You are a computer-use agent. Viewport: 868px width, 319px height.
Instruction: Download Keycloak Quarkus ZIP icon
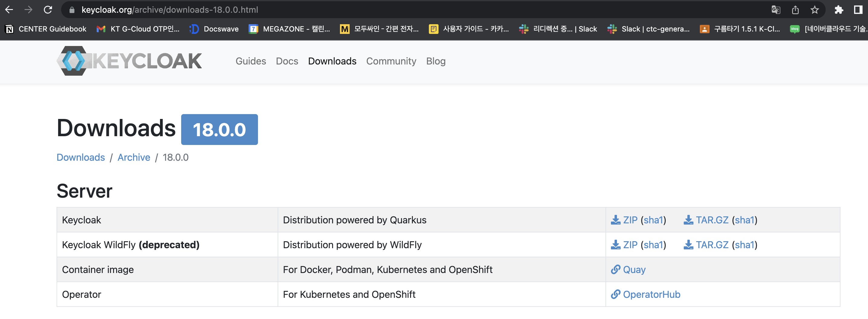tap(615, 220)
